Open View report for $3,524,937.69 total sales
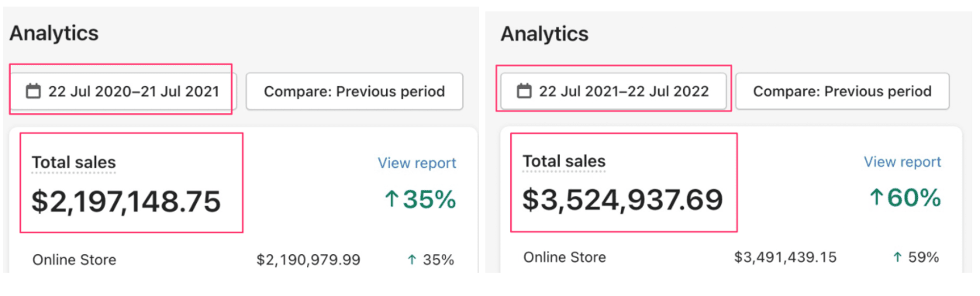 [x=902, y=162]
